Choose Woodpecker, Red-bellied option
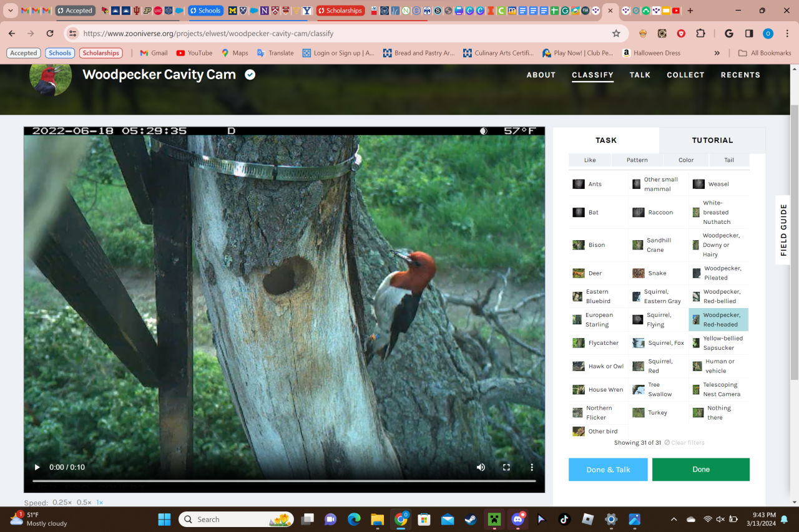The height and width of the screenshot is (532, 799). pos(718,296)
